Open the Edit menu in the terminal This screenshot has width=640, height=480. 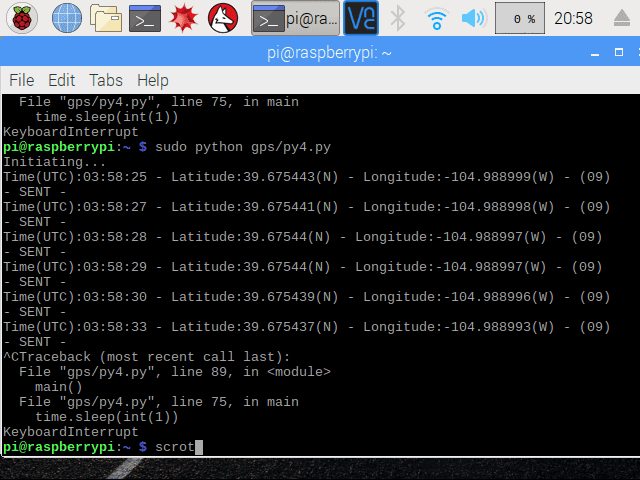(x=61, y=80)
